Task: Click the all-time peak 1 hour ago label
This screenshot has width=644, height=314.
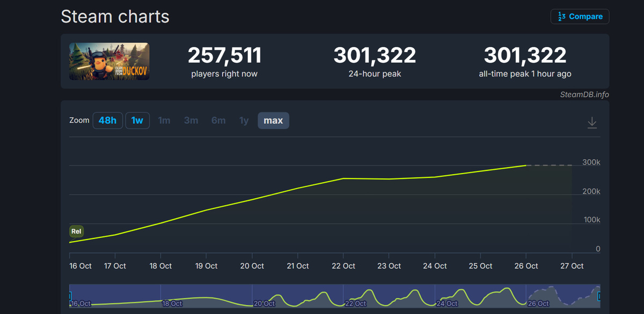Action: click(525, 74)
